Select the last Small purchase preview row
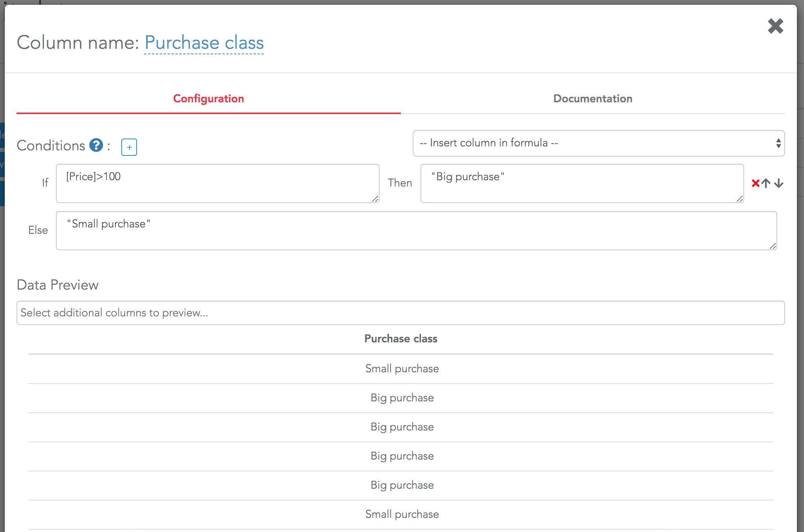 (401, 514)
